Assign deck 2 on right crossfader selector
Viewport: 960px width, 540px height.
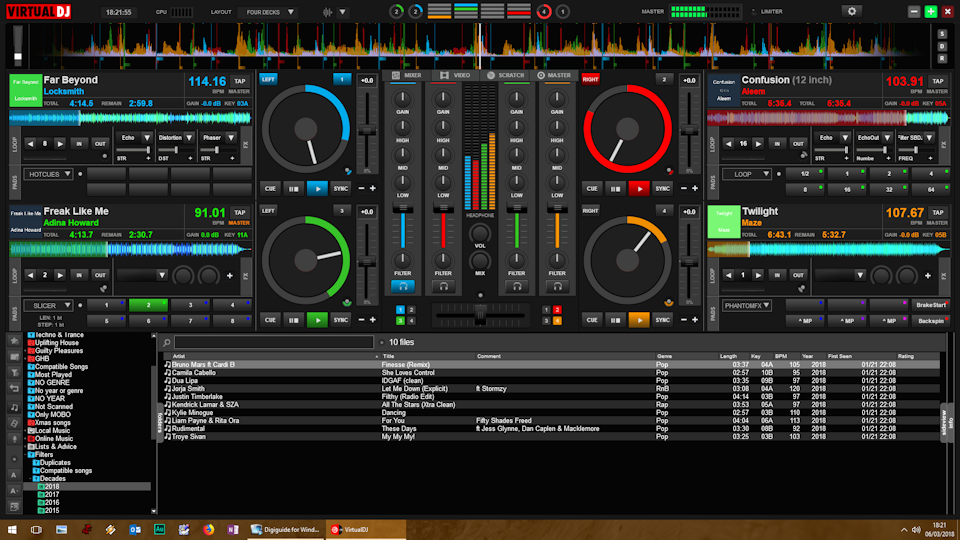point(557,310)
